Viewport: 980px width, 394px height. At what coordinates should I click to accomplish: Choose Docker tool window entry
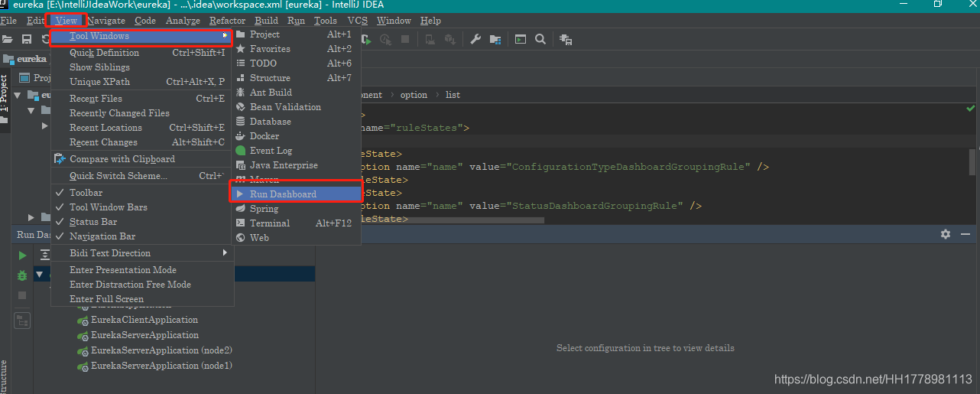[x=296, y=136]
